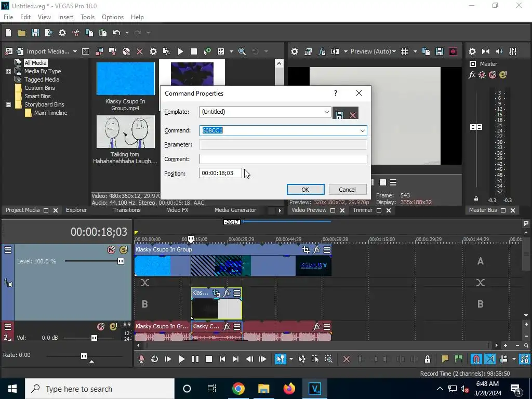
Task: Click the Paste clipboard icon
Action: click(103, 33)
